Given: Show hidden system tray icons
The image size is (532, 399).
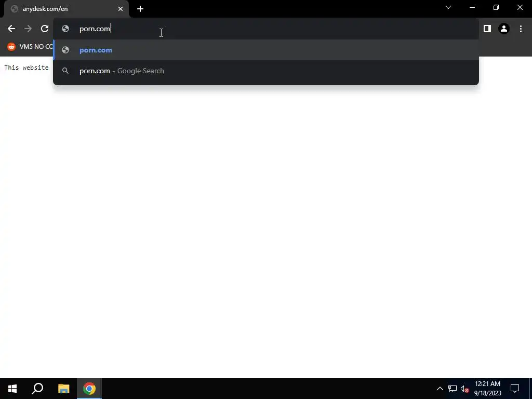Looking at the screenshot, I should [x=440, y=389].
